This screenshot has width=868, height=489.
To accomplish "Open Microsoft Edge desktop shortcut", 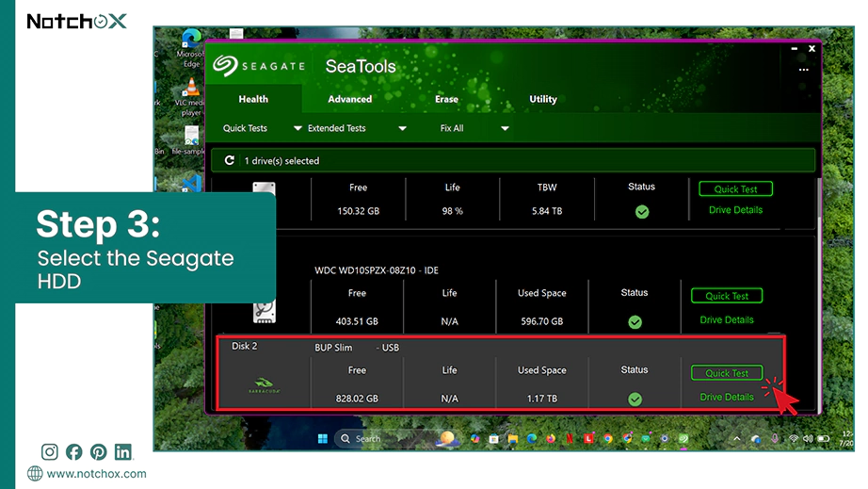I will [x=191, y=48].
